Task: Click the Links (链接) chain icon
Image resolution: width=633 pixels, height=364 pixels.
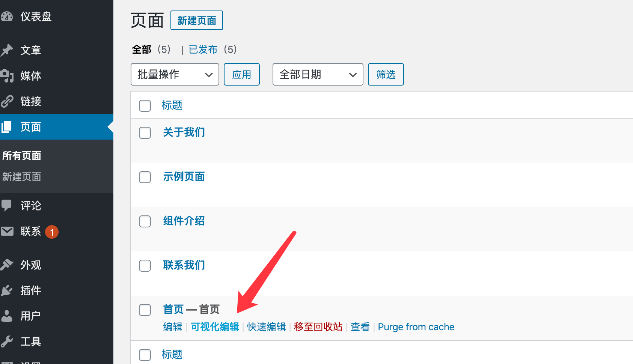Action: coord(7,101)
